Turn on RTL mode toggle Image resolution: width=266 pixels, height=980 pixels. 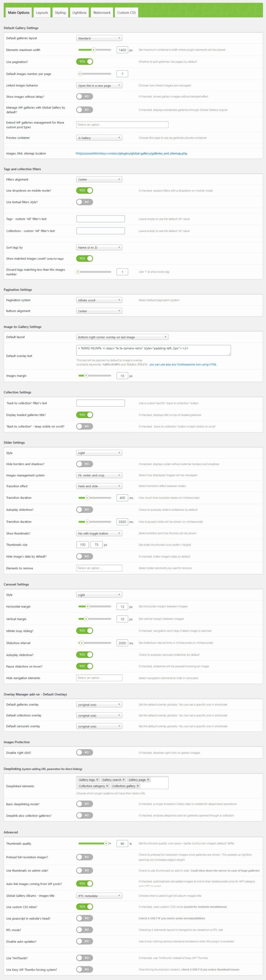coord(85,929)
